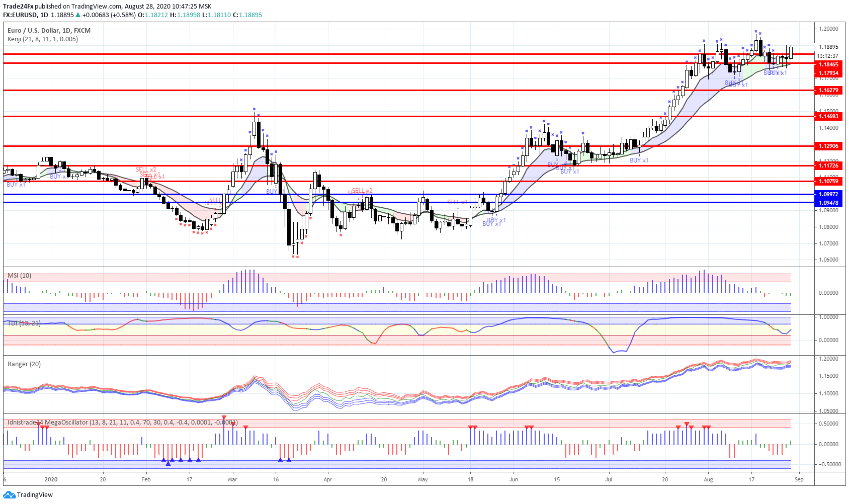
Task: Select the 1.10759 red price label
Action: pyautogui.click(x=828, y=181)
